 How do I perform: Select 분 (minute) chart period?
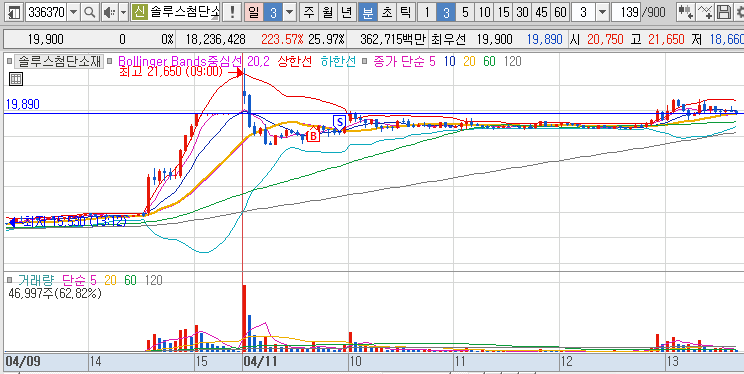coord(368,12)
